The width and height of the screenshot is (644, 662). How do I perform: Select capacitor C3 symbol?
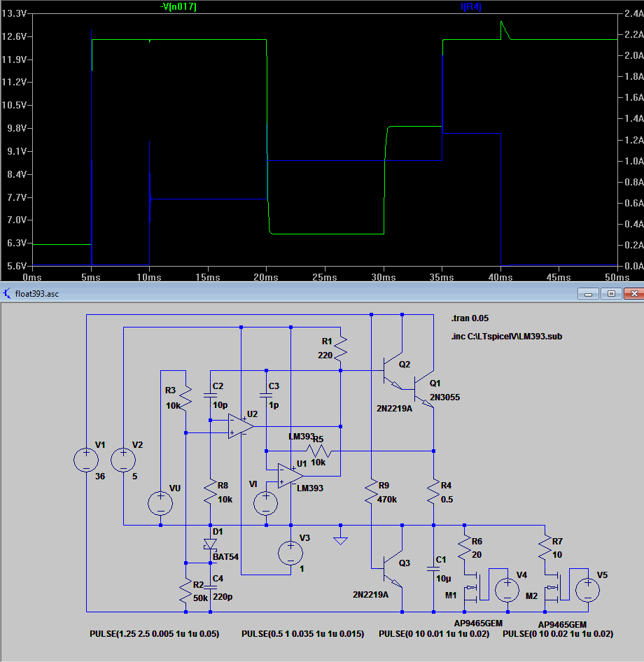(x=266, y=395)
